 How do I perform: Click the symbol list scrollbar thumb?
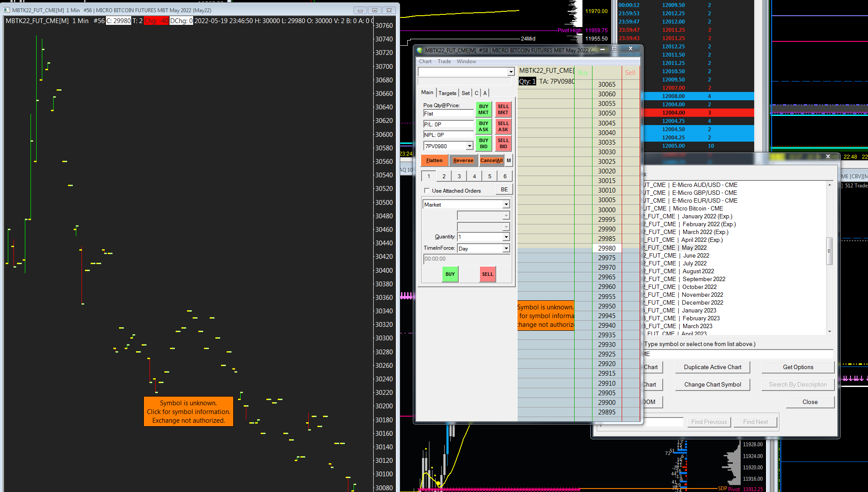[829, 251]
